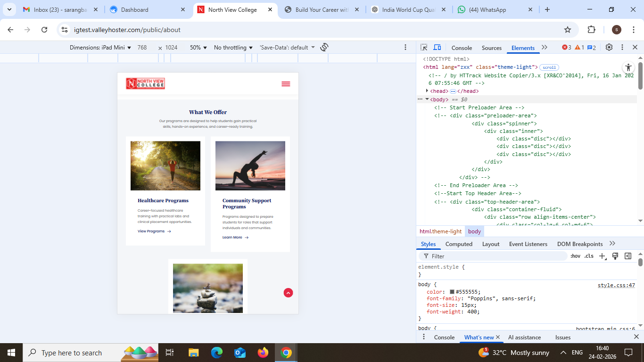Screen dimensions: 644x362
Task: Switch to the Console panel tab
Action: coord(462,48)
